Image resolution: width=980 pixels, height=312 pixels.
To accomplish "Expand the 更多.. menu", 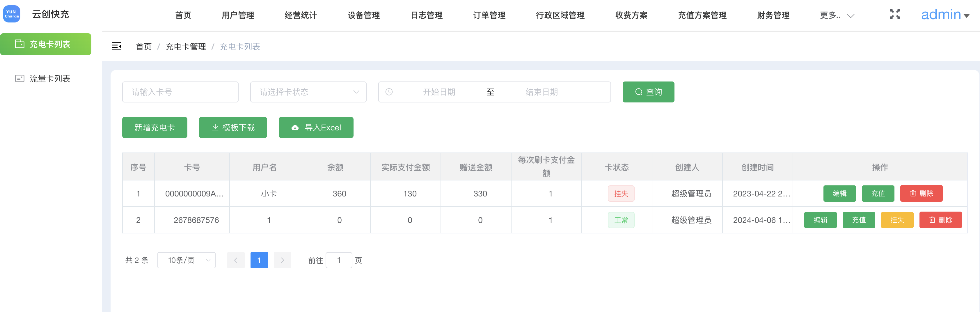I will click(x=837, y=15).
